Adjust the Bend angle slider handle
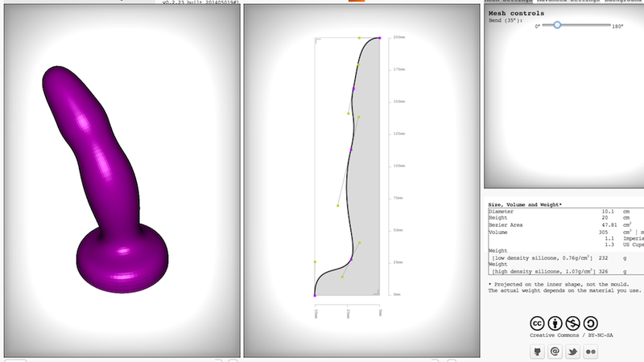This screenshot has height=362, width=644. 557,25
